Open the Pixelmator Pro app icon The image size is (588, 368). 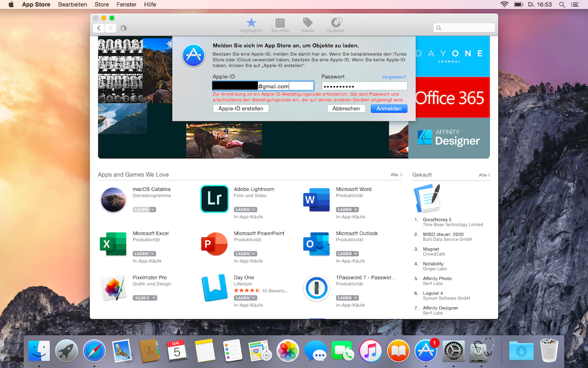point(113,288)
